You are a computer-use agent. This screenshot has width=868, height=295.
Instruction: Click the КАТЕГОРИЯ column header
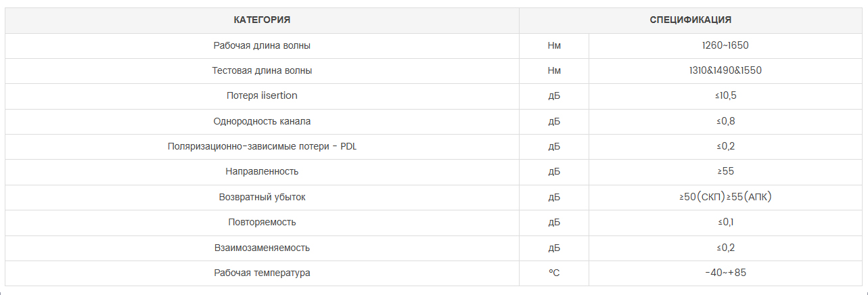coord(262,20)
